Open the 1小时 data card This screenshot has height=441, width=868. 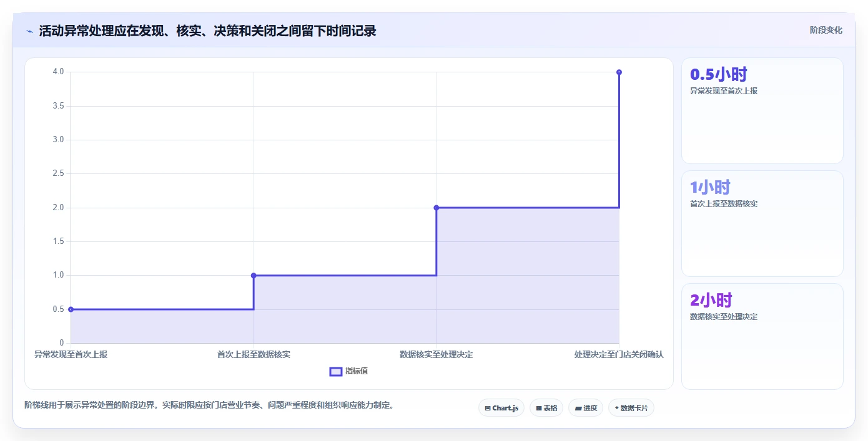click(x=762, y=224)
